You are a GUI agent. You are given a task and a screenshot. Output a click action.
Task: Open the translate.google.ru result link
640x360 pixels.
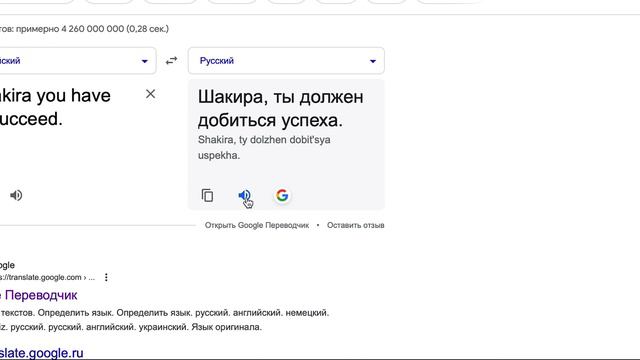coord(42,353)
